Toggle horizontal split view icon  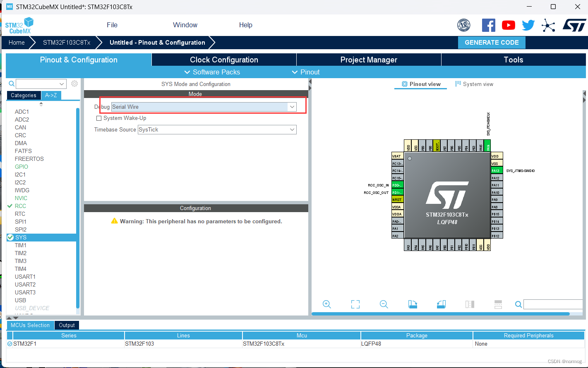pyautogui.click(x=498, y=304)
